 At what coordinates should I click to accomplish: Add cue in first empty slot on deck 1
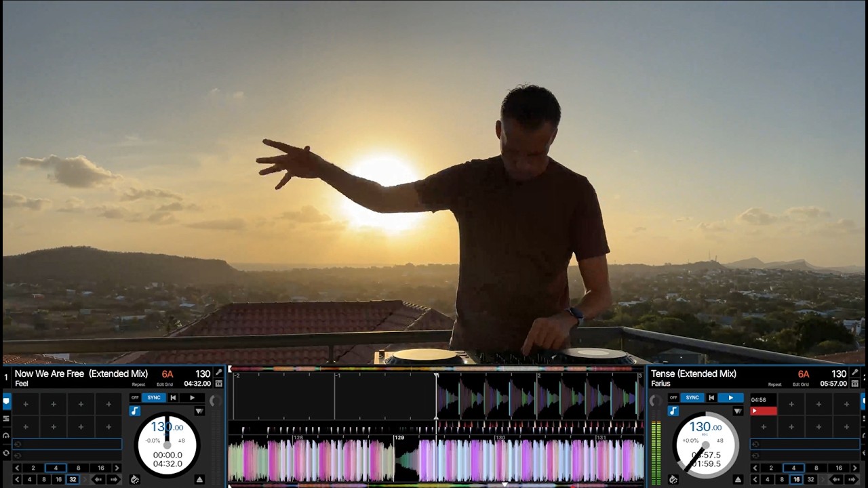click(26, 404)
